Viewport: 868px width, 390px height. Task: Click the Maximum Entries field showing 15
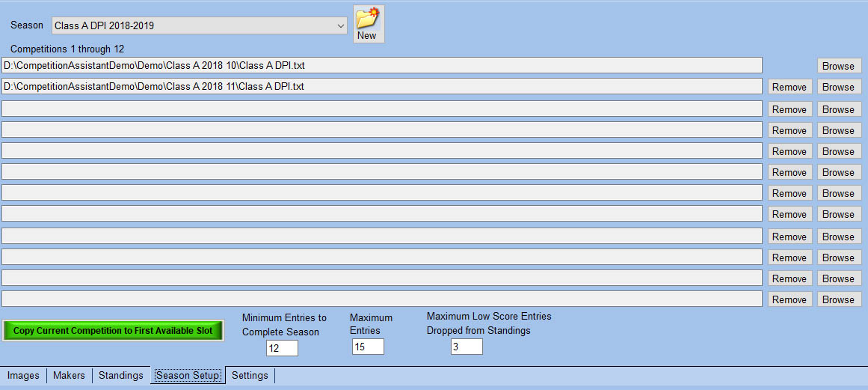(x=368, y=347)
